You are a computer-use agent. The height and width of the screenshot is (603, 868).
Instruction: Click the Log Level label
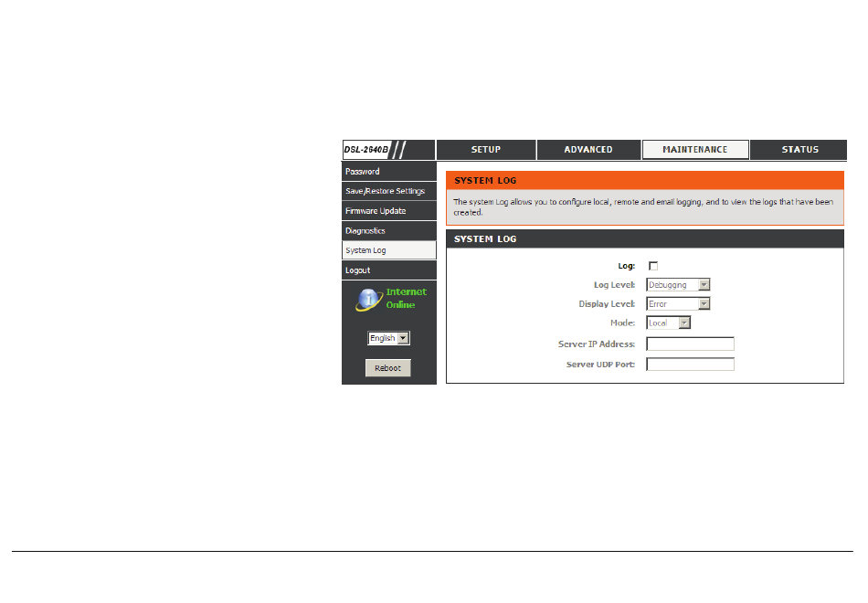(615, 285)
